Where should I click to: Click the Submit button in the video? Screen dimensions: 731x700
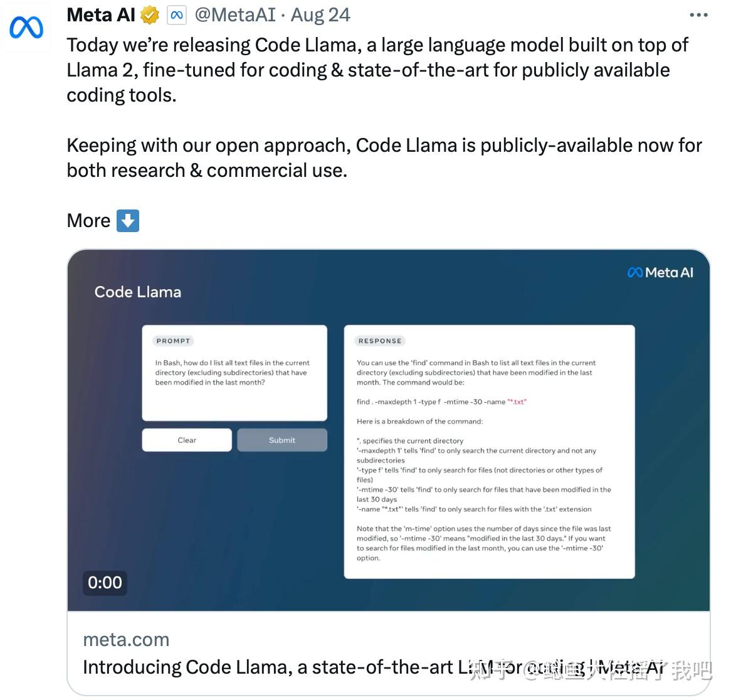pyautogui.click(x=282, y=440)
